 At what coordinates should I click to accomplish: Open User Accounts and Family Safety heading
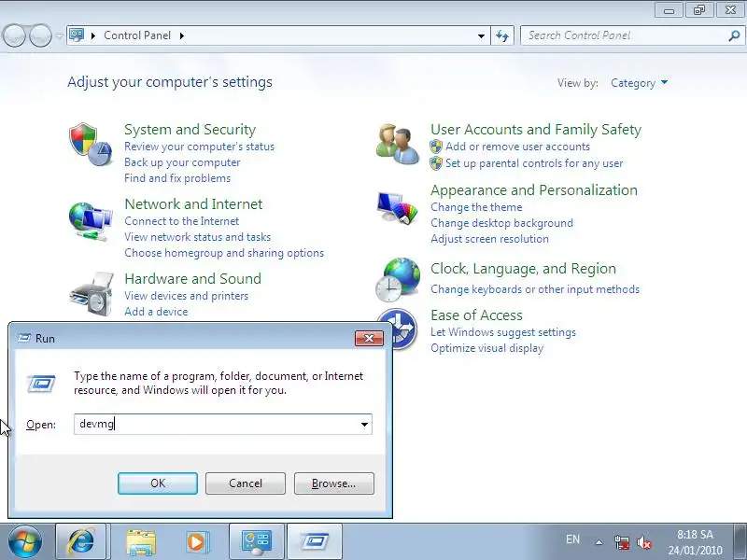536,130
